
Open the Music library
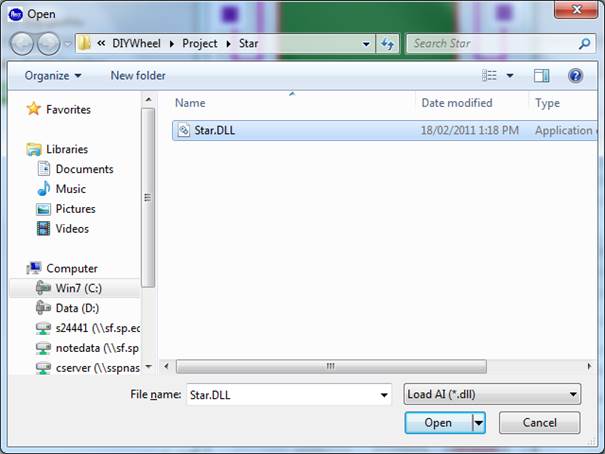click(x=70, y=189)
